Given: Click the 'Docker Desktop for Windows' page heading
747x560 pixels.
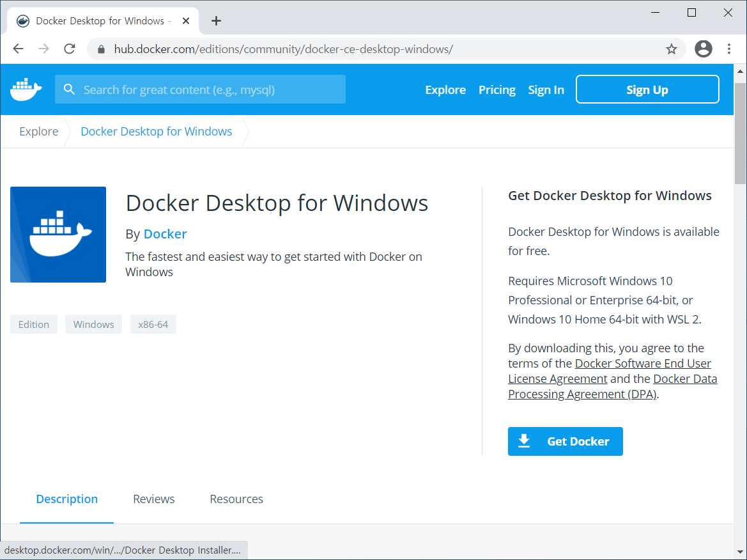Looking at the screenshot, I should click(x=277, y=203).
